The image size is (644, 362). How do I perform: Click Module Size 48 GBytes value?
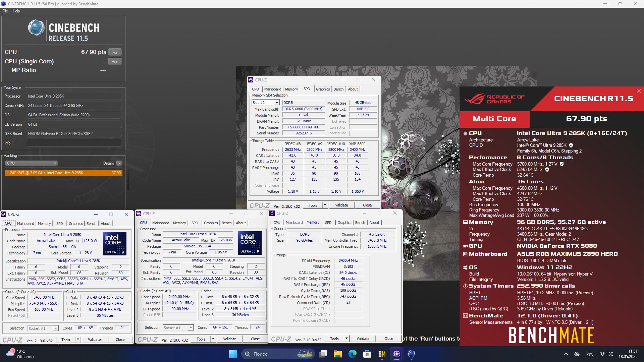pos(363,103)
